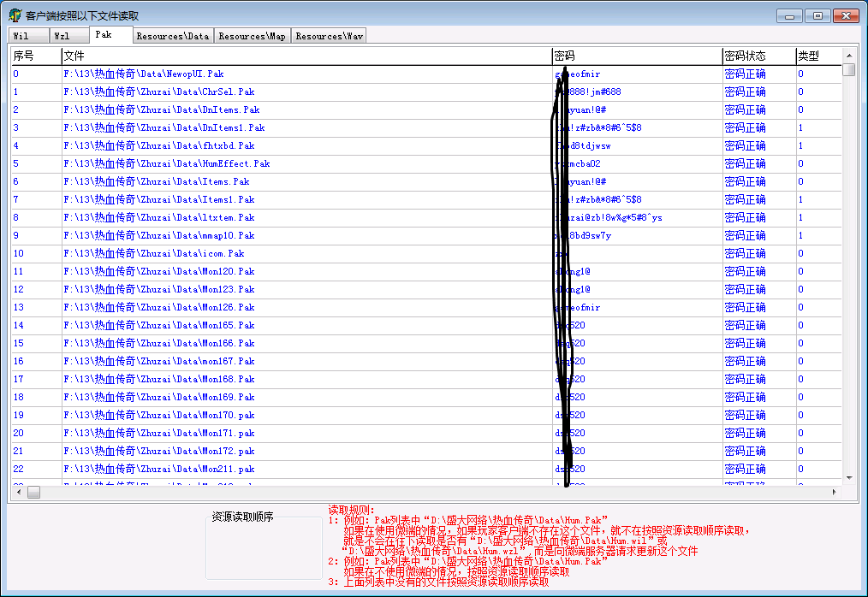Switch to Resources\Map tab

[252, 36]
